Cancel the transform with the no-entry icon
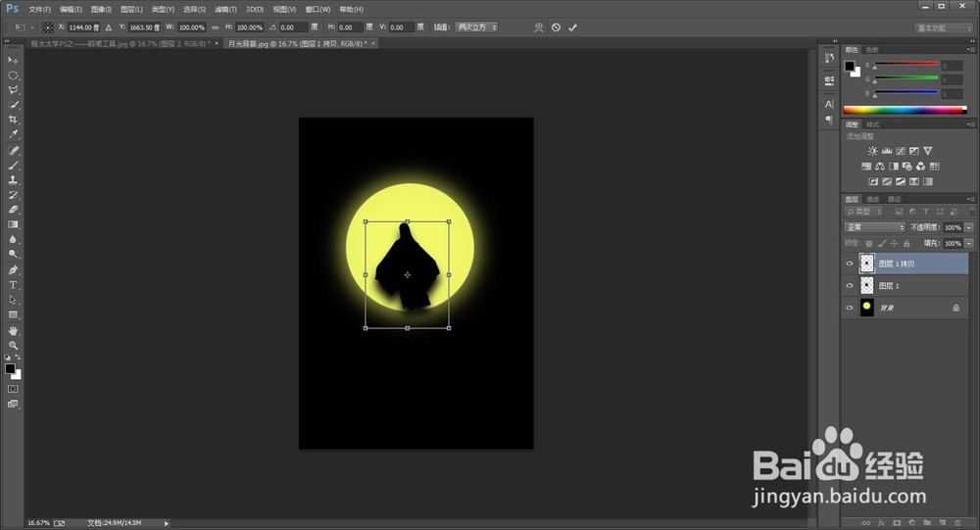 tap(556, 27)
